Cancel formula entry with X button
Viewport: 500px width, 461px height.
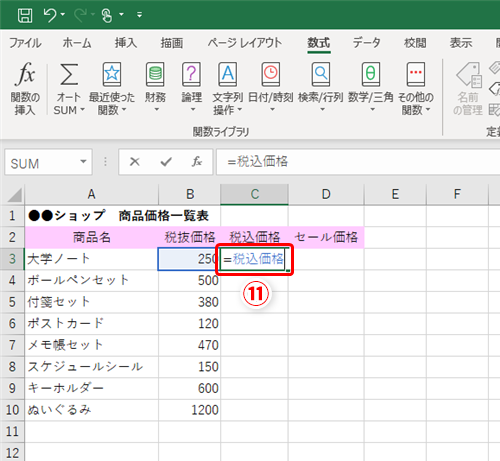tap(135, 162)
